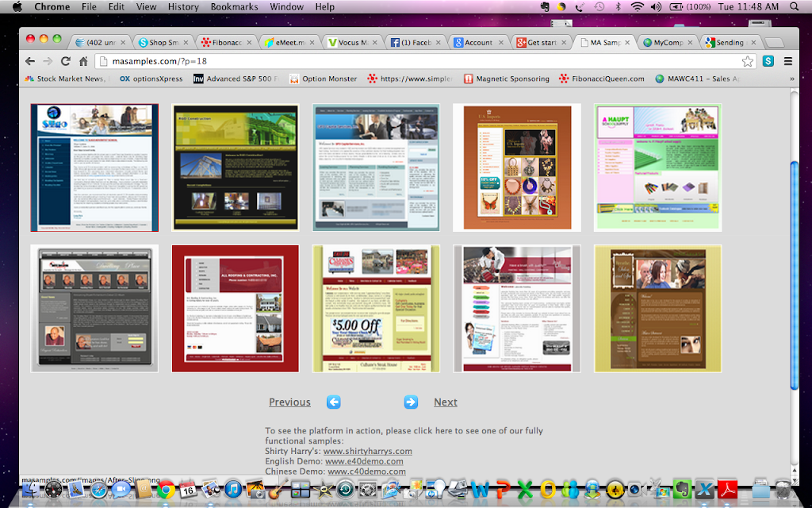This screenshot has width=812, height=508.
Task: Open the R&D Construction website thumbnail
Action: (x=235, y=167)
